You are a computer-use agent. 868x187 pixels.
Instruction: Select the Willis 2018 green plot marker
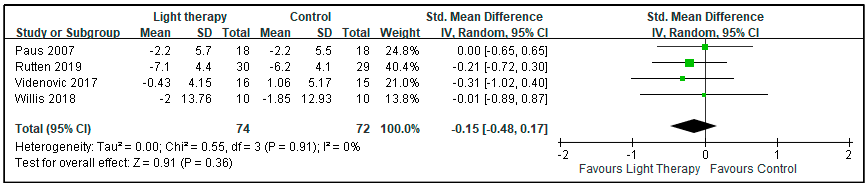[x=704, y=95]
